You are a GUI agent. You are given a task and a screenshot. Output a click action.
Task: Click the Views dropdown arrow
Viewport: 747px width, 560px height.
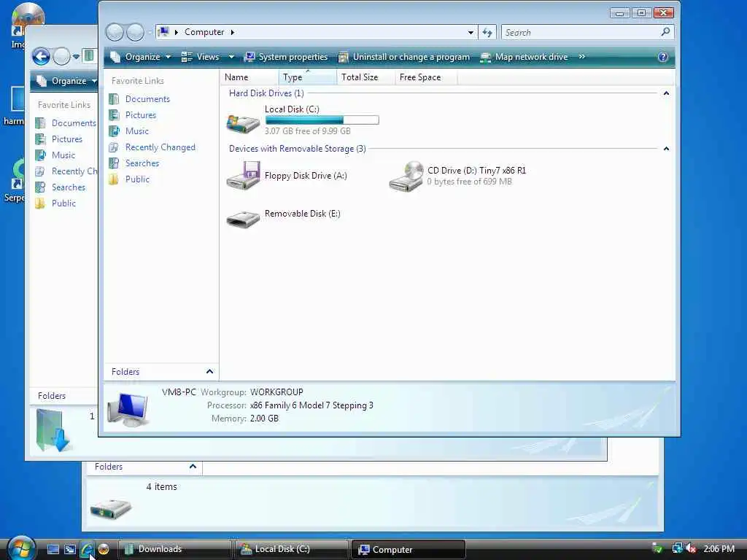(231, 57)
